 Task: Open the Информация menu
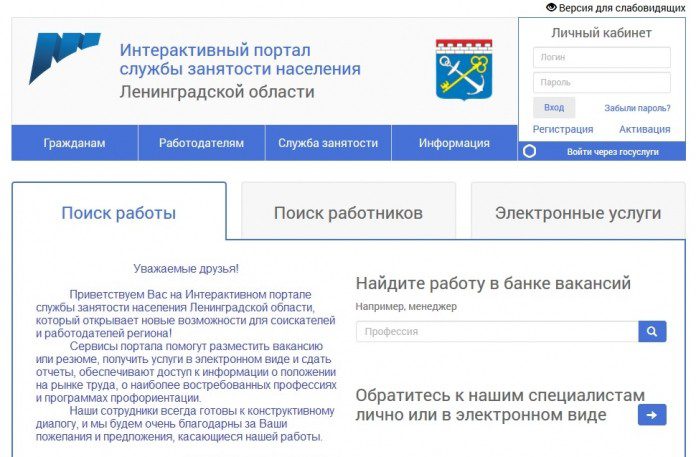454,143
